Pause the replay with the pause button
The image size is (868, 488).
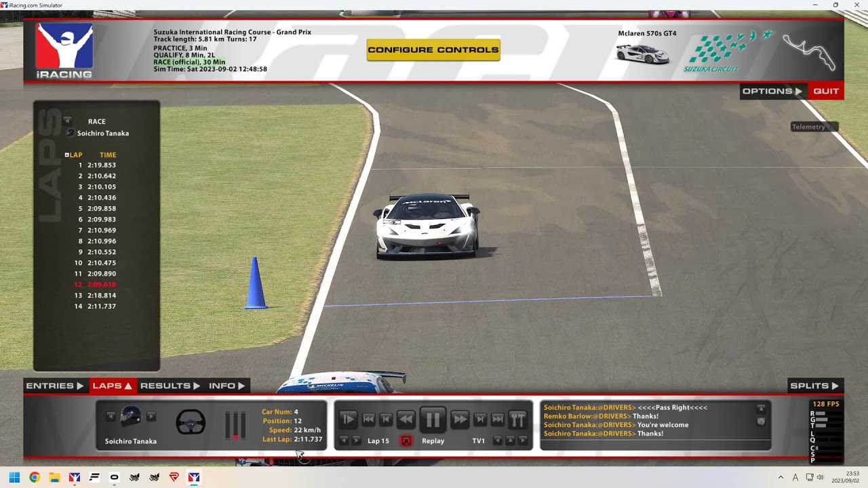(x=433, y=419)
